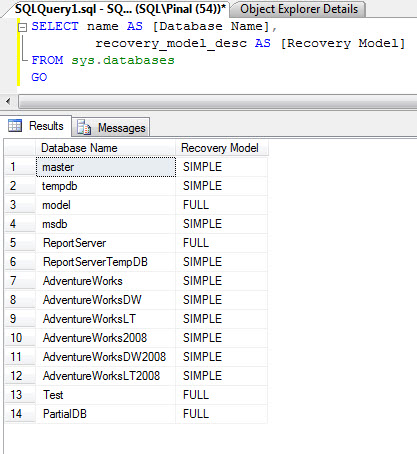
Task: Switch to the SQLQuery1.sql editor tab
Action: pos(120,9)
